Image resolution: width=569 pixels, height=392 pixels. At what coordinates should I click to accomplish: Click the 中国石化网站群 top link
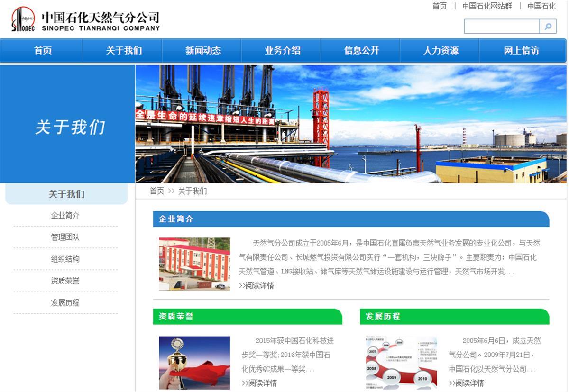tap(487, 6)
